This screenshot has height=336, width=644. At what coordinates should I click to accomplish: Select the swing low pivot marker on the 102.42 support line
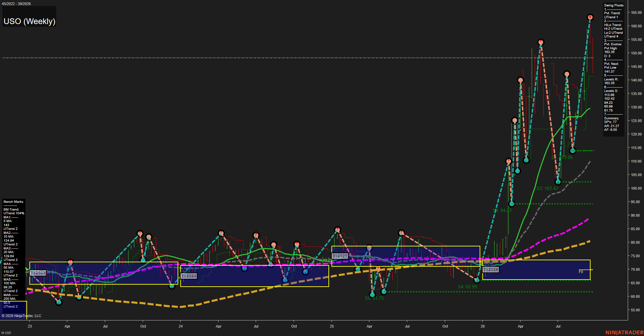coord(558,182)
